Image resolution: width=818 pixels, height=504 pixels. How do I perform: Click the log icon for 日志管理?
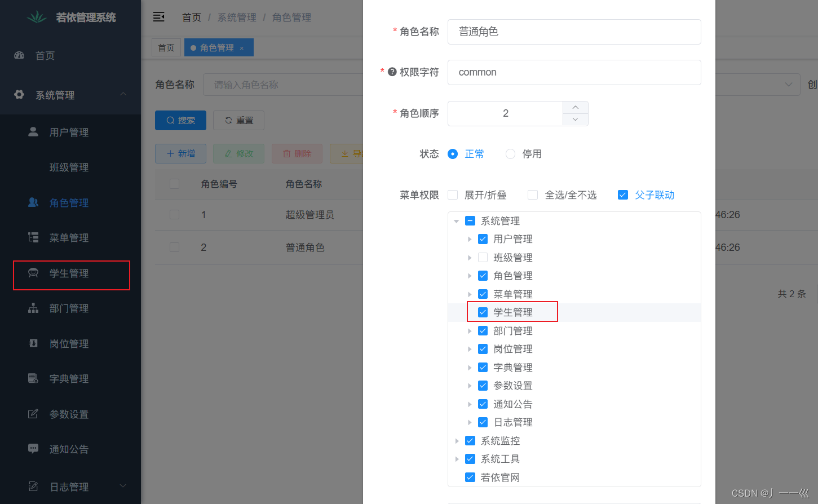click(33, 487)
